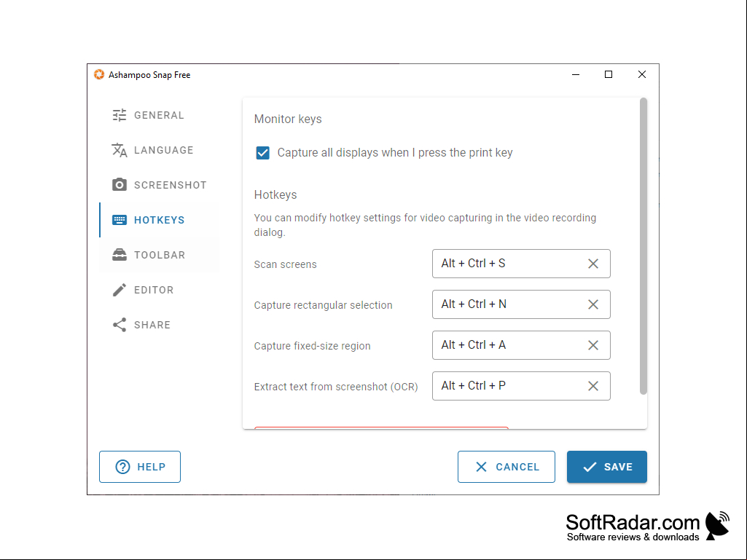This screenshot has width=747, height=560.
Task: Maximize the Ashampoo Snap window
Action: (x=609, y=75)
